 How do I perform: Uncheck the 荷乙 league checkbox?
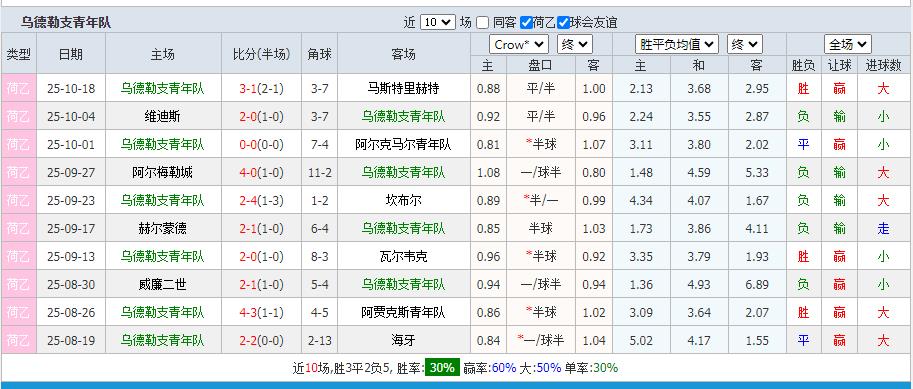526,23
